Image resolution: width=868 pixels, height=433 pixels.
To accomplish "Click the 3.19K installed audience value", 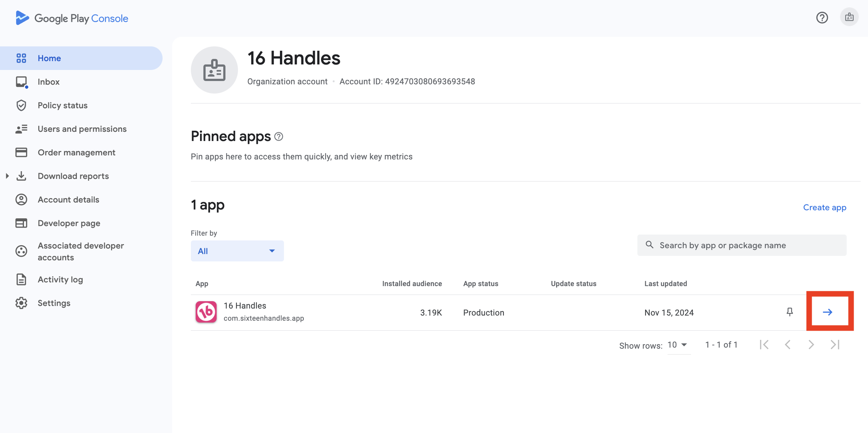I will click(x=431, y=313).
